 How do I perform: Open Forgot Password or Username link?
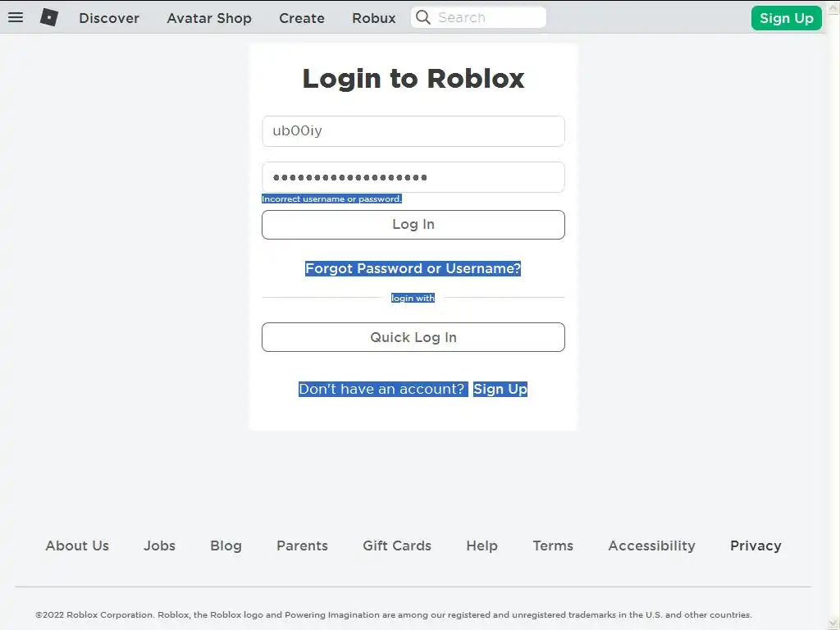[413, 268]
